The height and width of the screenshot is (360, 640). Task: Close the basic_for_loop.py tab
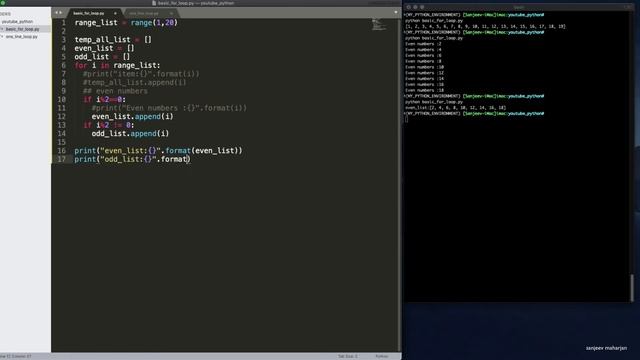tap(115, 13)
